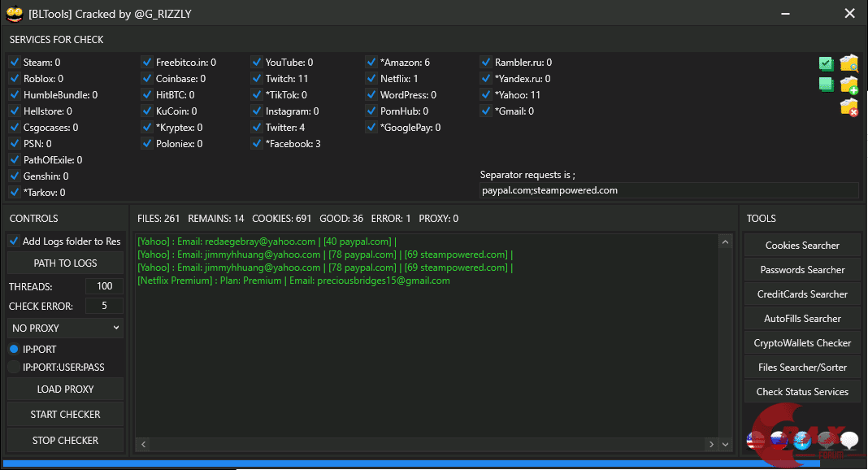Select the IP:PORT:USER:PASS radio option
The image size is (868, 470).
(x=14, y=367)
